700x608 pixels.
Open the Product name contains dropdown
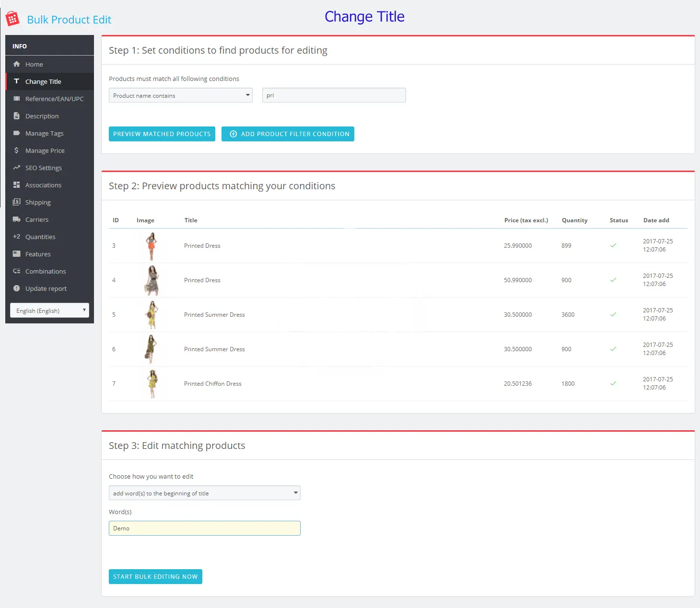[x=180, y=95]
